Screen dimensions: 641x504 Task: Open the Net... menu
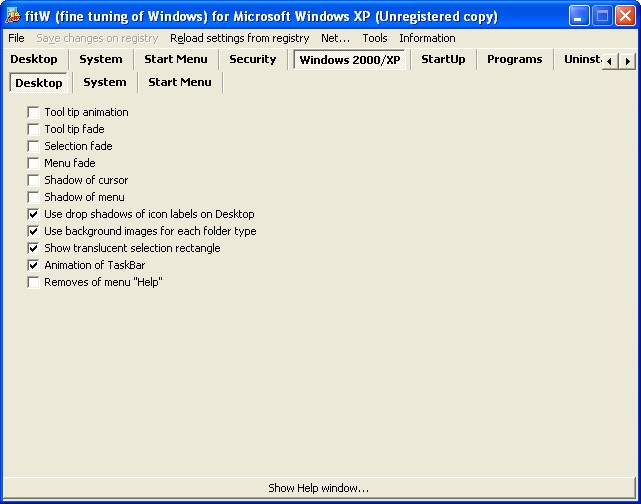[336, 38]
